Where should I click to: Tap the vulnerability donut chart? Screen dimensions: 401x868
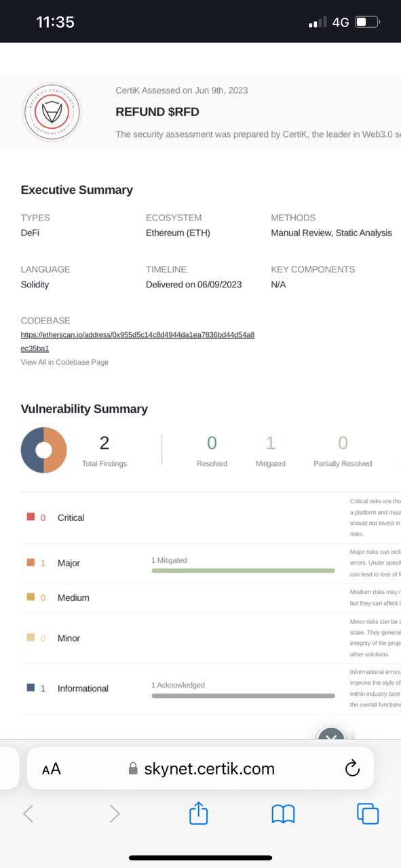(43, 450)
